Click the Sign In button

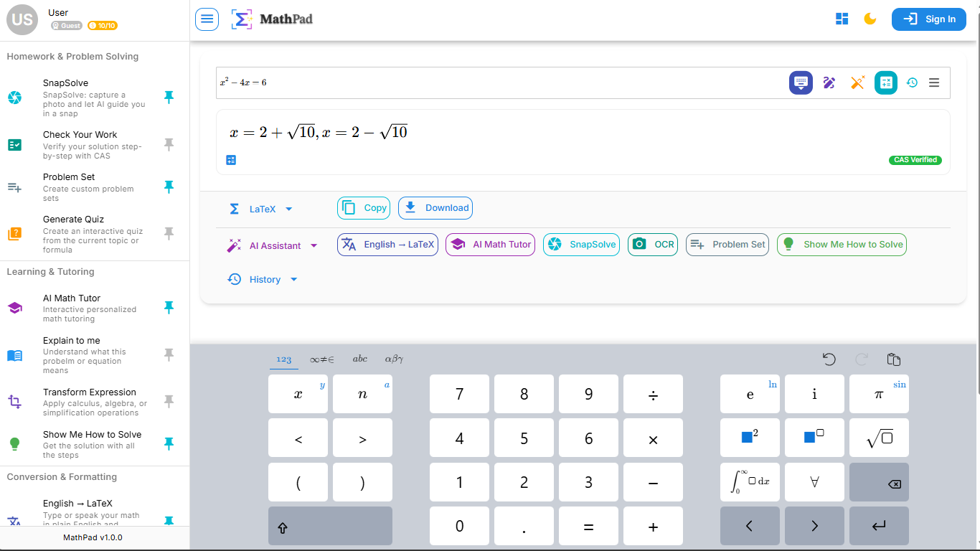[x=929, y=19]
